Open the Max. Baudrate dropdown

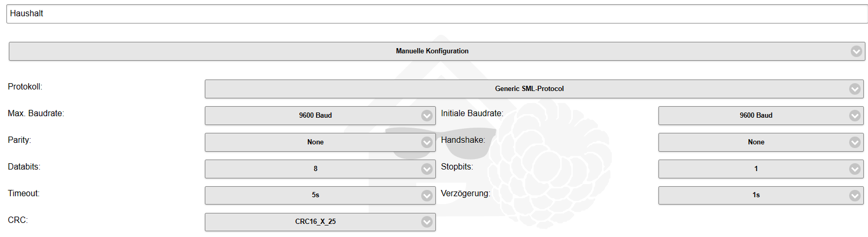tap(315, 116)
